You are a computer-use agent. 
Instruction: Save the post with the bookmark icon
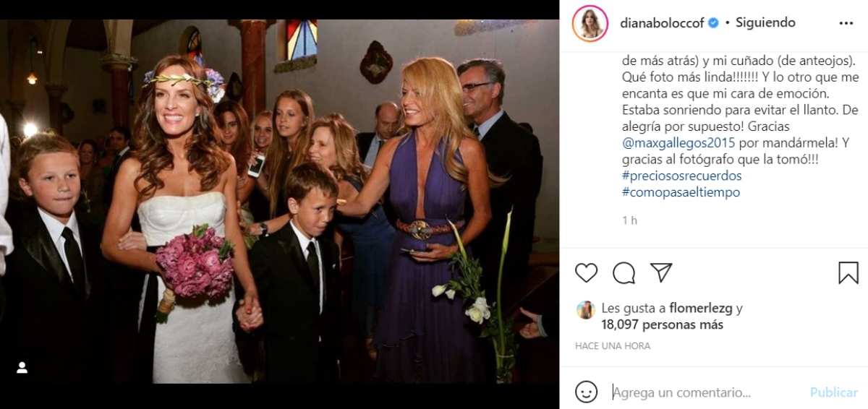(848, 272)
